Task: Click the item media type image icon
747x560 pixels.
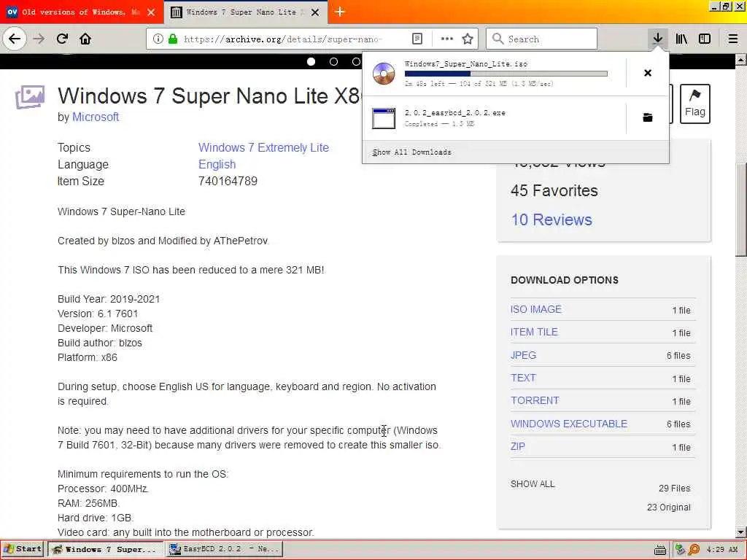Action: pos(30,97)
